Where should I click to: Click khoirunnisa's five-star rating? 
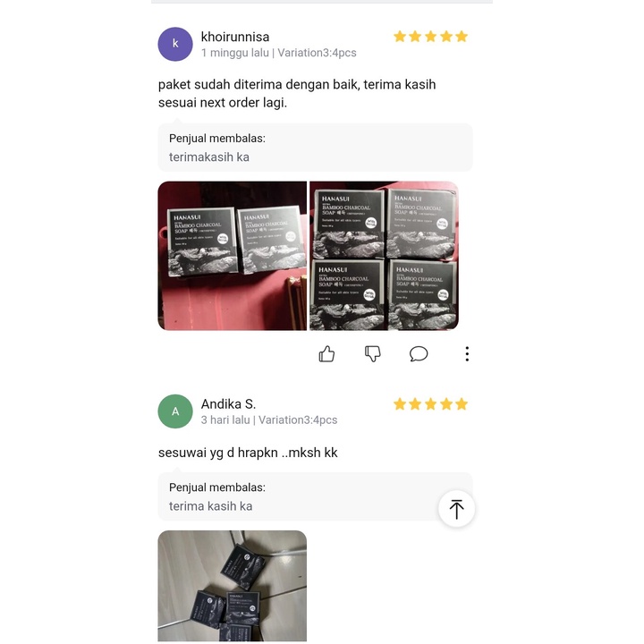[x=430, y=37]
